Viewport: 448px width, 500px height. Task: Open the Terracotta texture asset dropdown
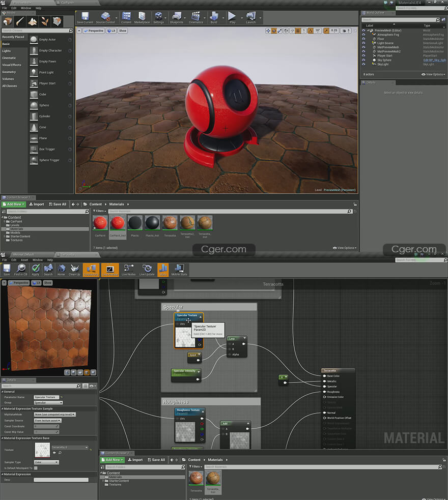click(70, 448)
